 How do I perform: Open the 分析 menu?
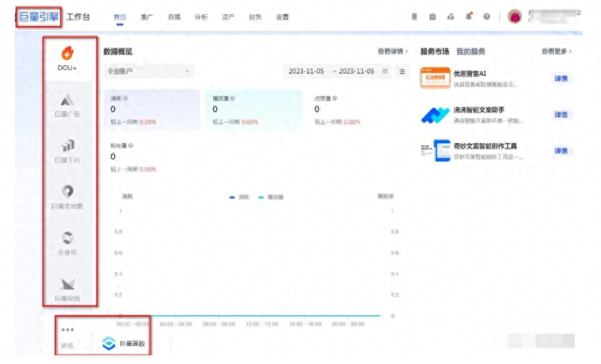pyautogui.click(x=201, y=17)
